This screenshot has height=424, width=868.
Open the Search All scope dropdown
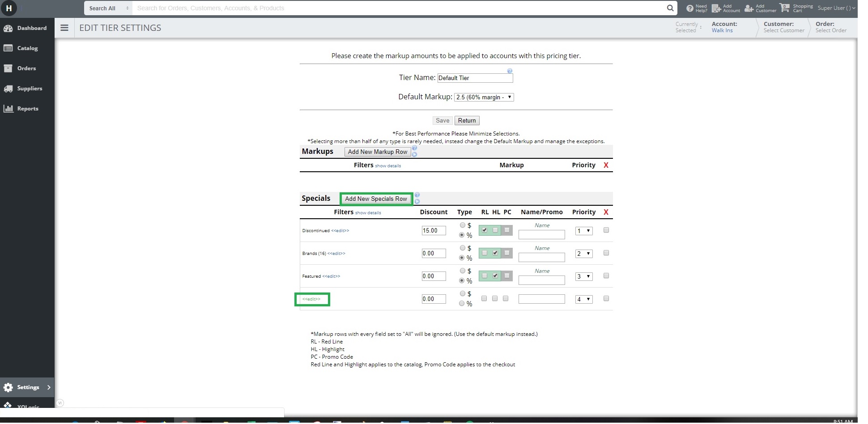(108, 8)
